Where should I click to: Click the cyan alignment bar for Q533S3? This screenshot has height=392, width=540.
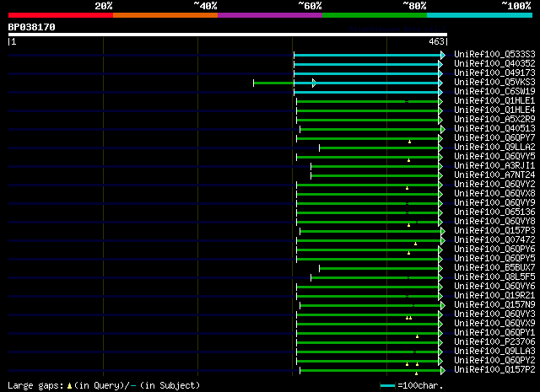(368, 55)
